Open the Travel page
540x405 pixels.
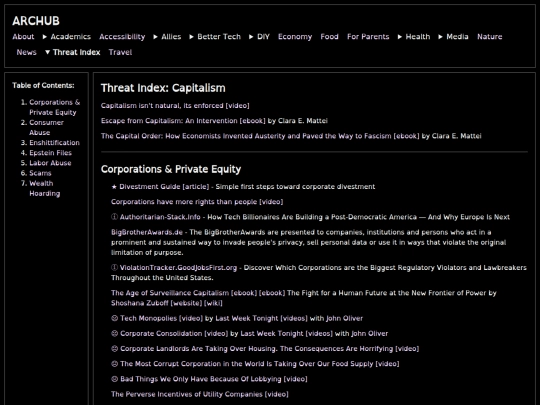[x=121, y=52]
